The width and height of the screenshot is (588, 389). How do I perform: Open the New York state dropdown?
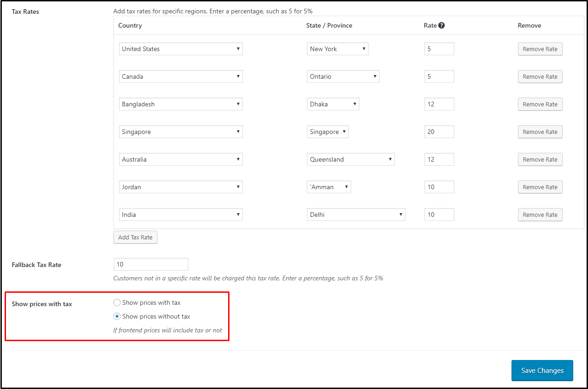click(x=337, y=49)
